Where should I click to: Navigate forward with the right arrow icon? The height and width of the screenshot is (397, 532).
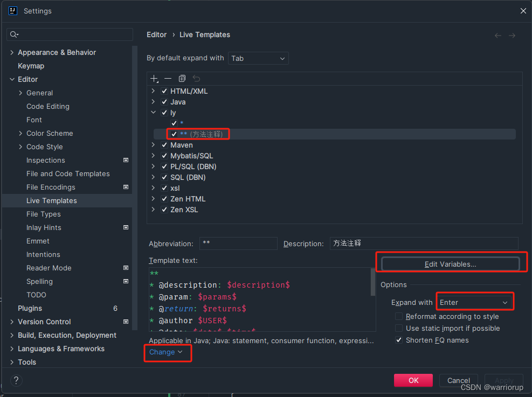[512, 35]
